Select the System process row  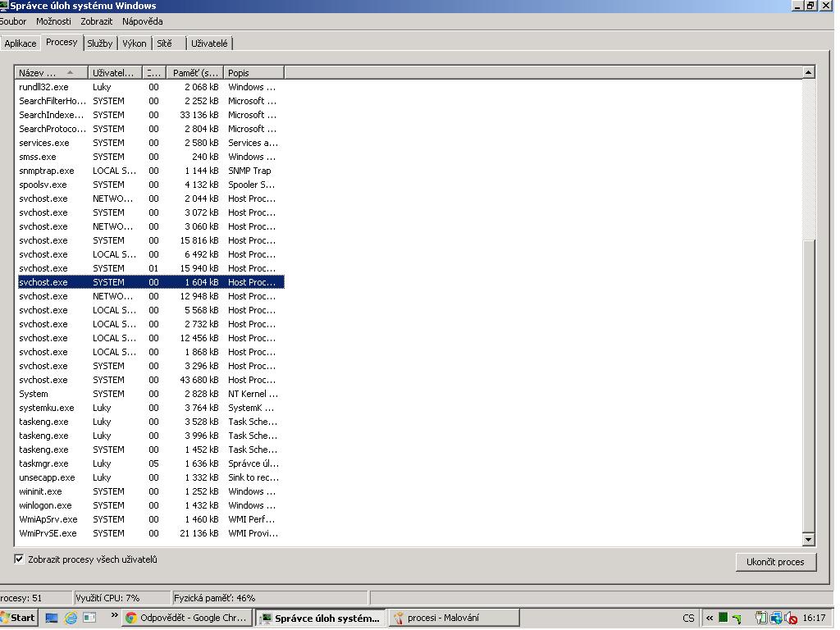pos(151,394)
